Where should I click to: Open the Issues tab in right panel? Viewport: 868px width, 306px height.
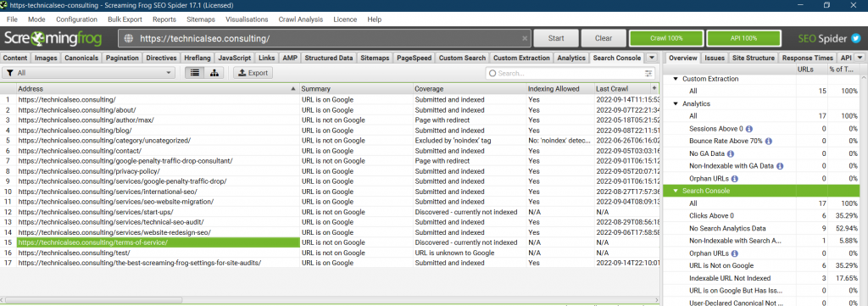click(715, 58)
